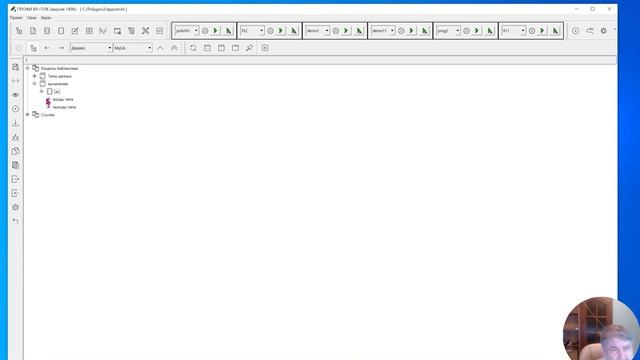Click the circle stop icon in PLC group
640x360 pixels.
pyautogui.click(x=270, y=31)
